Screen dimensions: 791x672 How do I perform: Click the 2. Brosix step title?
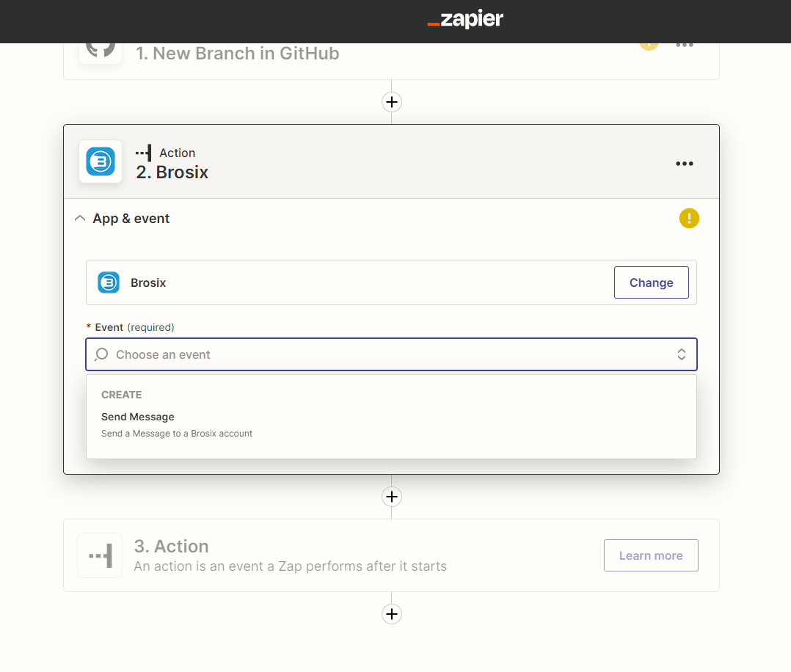(172, 172)
